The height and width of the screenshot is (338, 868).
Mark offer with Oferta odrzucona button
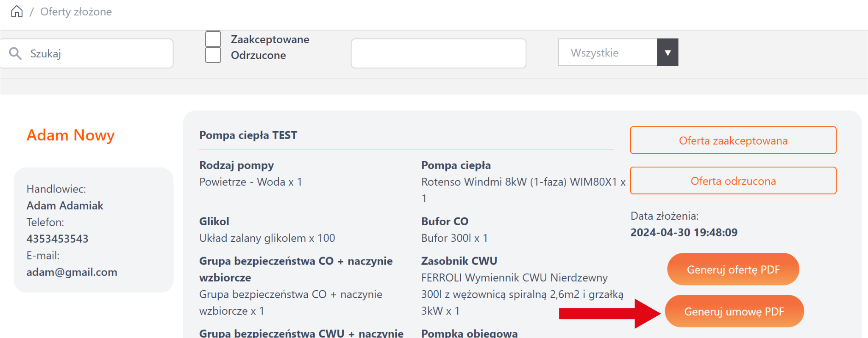click(733, 181)
